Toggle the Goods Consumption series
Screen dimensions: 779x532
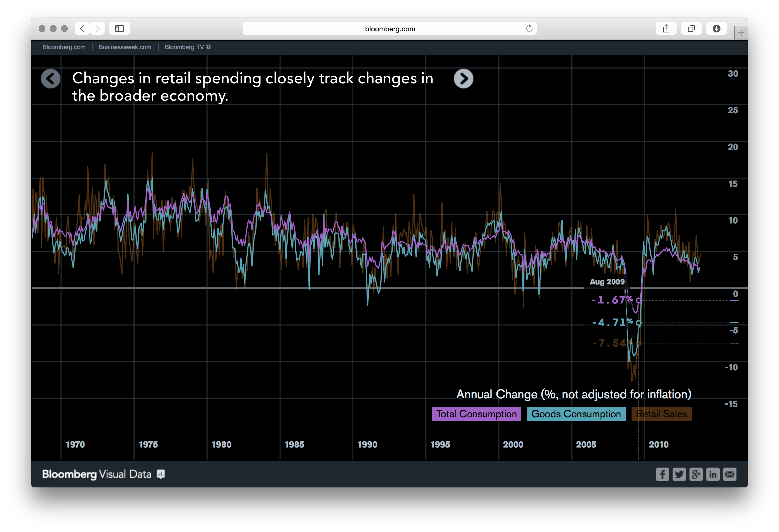pyautogui.click(x=576, y=414)
